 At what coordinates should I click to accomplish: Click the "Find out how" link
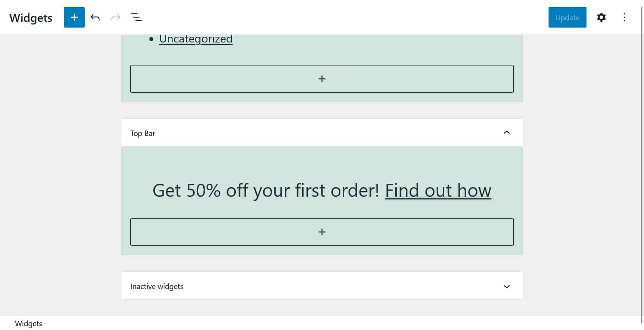tap(438, 190)
